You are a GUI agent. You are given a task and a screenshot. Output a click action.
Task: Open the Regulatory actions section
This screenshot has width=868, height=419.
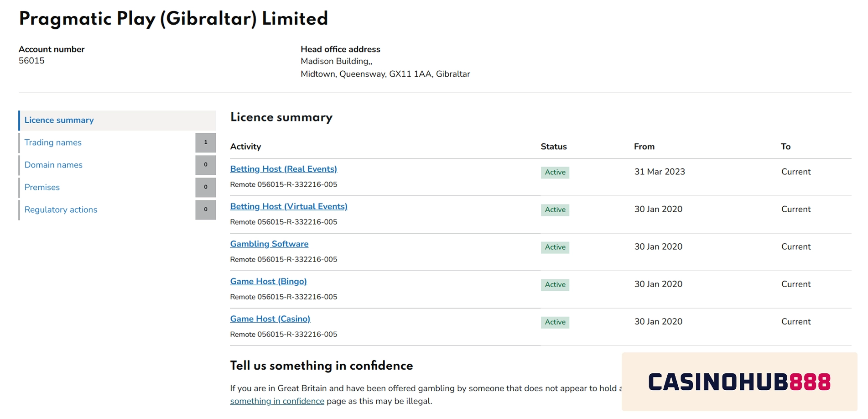(61, 209)
